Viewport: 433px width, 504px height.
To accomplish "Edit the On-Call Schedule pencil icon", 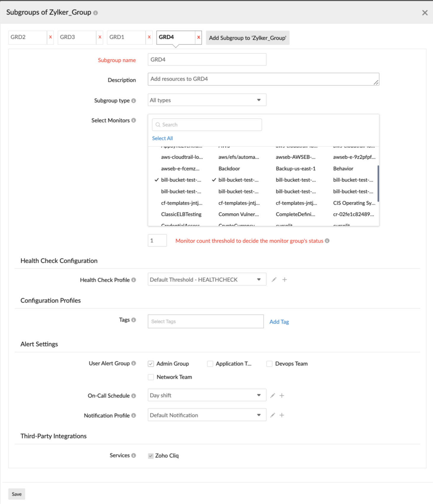I will (x=273, y=395).
